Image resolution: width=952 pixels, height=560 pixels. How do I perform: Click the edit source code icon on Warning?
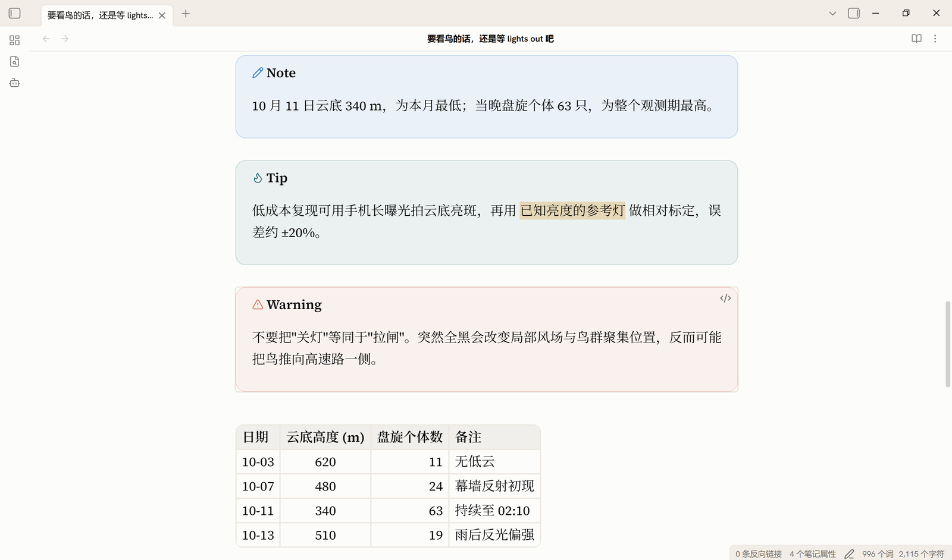click(x=725, y=298)
